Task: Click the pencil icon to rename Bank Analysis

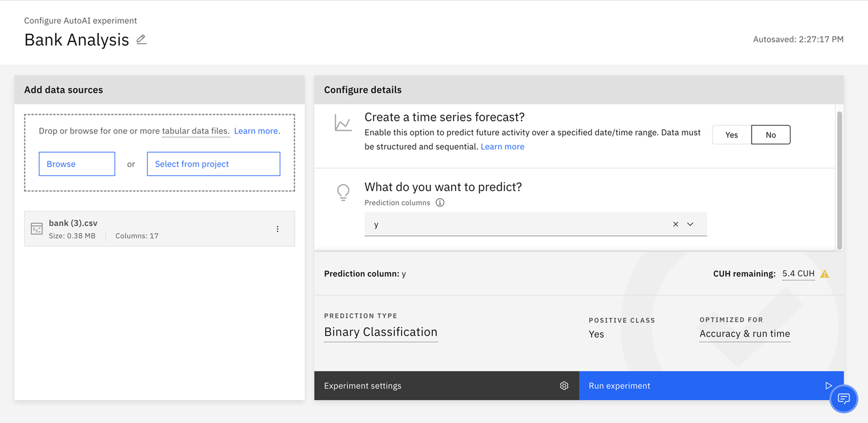Action: pyautogui.click(x=141, y=40)
